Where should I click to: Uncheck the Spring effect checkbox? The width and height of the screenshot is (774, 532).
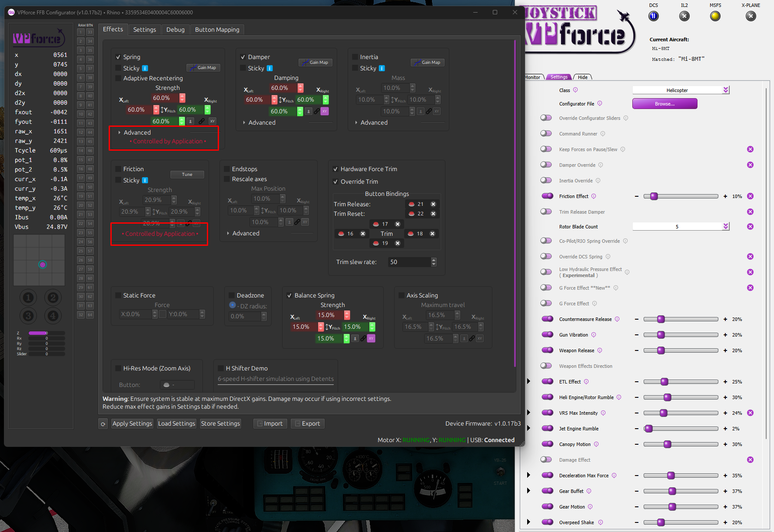click(118, 57)
